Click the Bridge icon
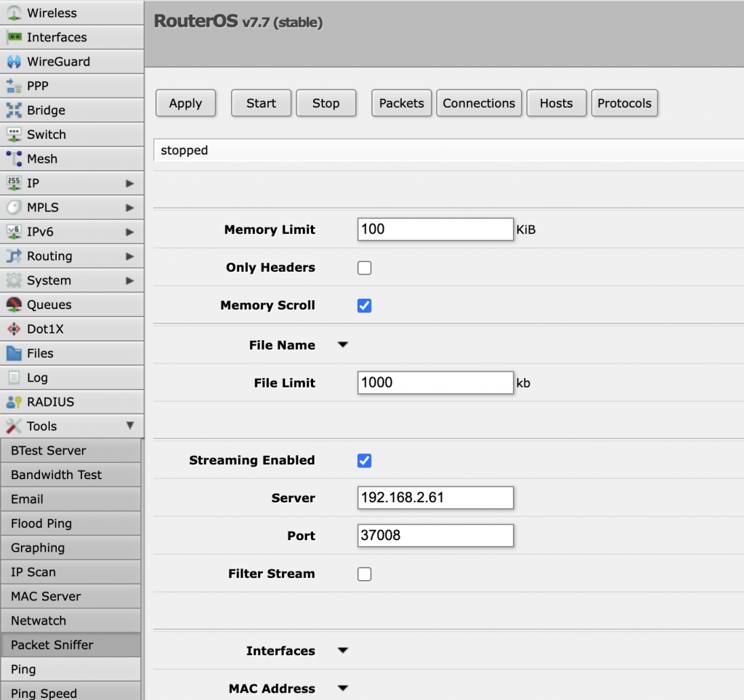 (x=15, y=110)
